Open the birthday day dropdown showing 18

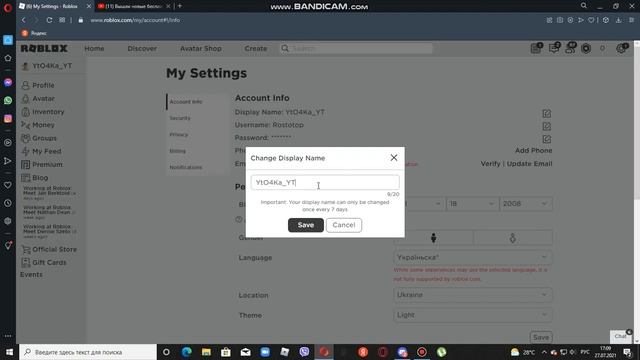pyautogui.click(x=472, y=204)
